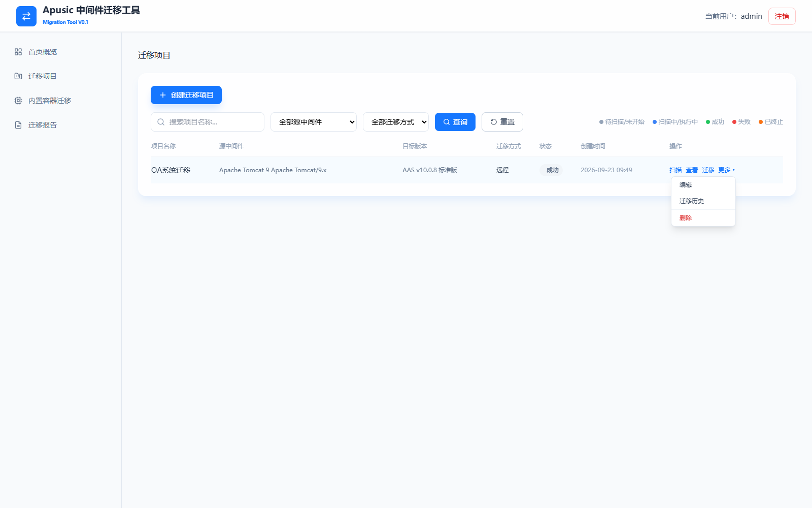Click the project name OA系统迁移
The image size is (812, 508).
click(x=171, y=170)
